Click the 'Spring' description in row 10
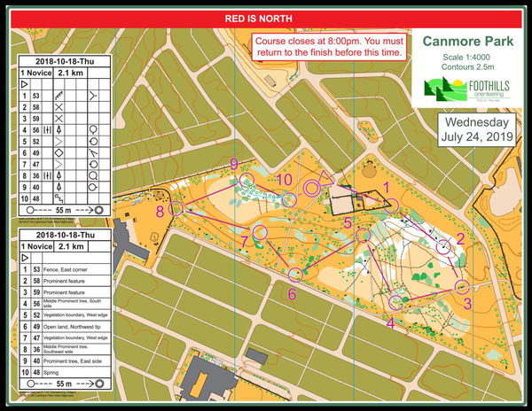The width and height of the screenshot is (532, 411). (51, 373)
